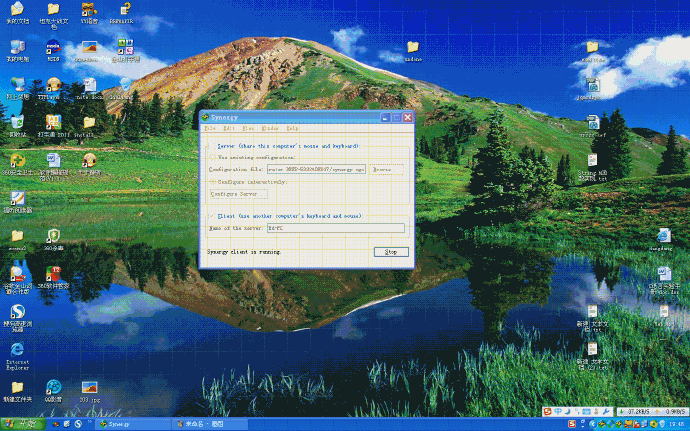Click the Start button on the taskbar
690x431 pixels.
click(x=18, y=423)
